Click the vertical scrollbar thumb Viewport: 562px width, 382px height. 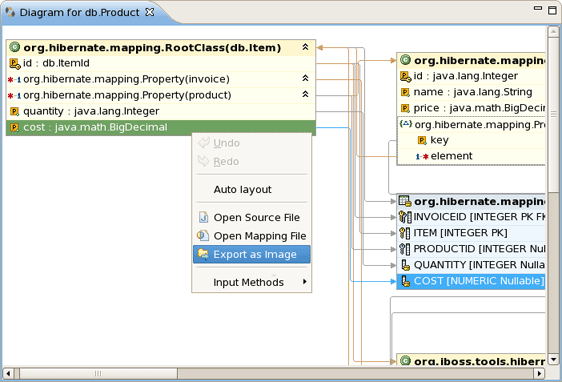tap(553, 114)
